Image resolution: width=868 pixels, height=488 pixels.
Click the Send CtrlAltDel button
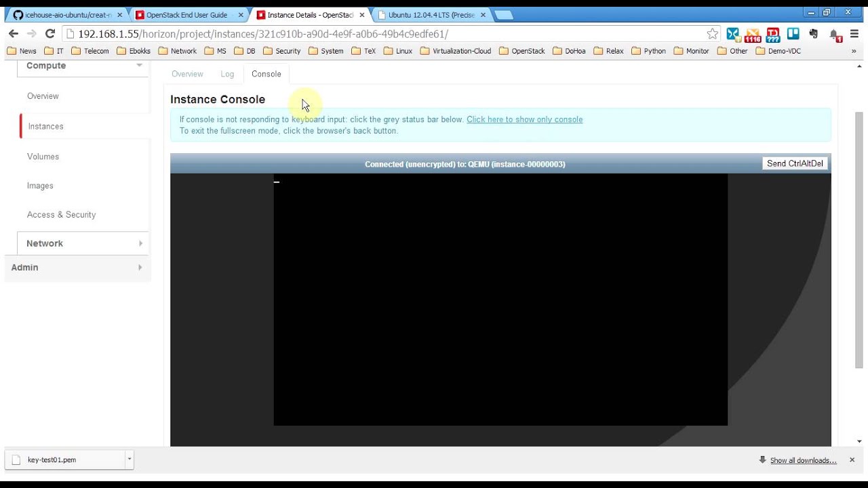pyautogui.click(x=795, y=163)
